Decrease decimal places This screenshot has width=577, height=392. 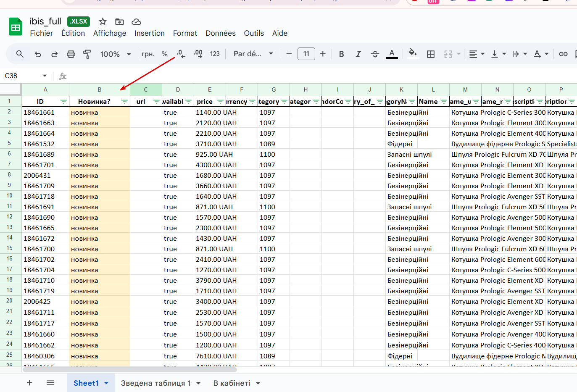pos(181,54)
